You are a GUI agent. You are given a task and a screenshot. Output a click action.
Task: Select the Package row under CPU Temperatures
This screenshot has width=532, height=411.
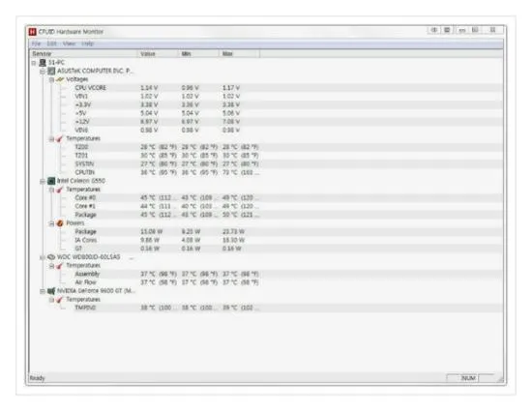[266, 215]
